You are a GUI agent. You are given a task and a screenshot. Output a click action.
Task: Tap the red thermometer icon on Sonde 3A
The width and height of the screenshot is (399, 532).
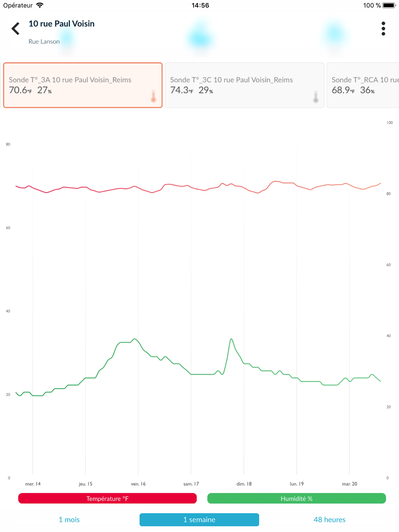pos(154,97)
